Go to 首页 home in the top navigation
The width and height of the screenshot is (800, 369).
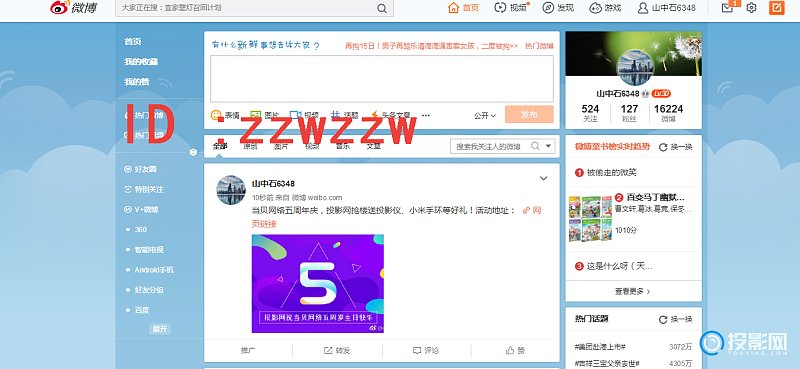[x=463, y=8]
